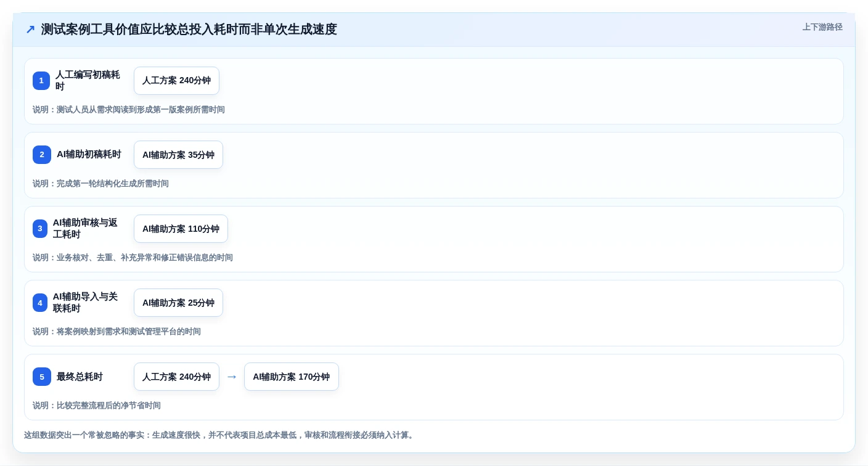The width and height of the screenshot is (868, 466).
Task: Click the footer summary about 生成速度很快
Action: click(x=220, y=435)
